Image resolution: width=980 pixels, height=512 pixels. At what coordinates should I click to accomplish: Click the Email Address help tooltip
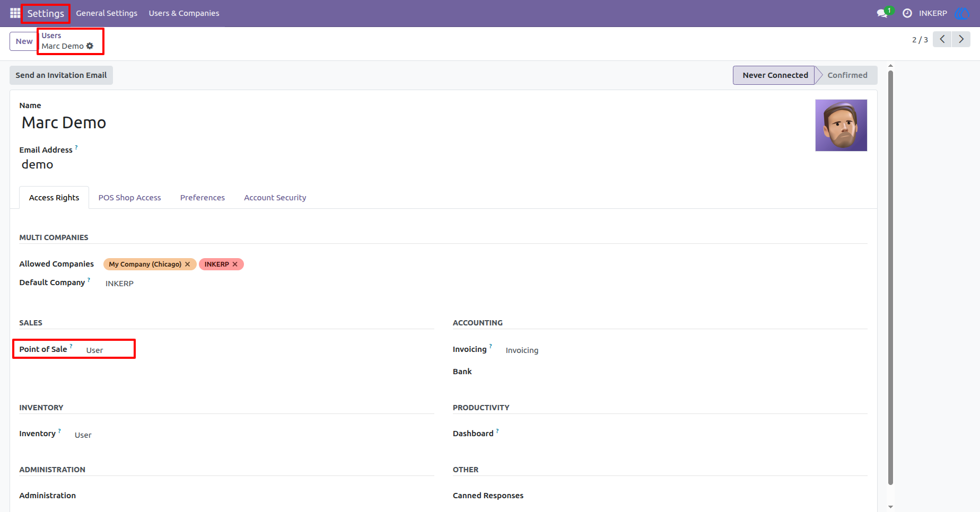76,147
